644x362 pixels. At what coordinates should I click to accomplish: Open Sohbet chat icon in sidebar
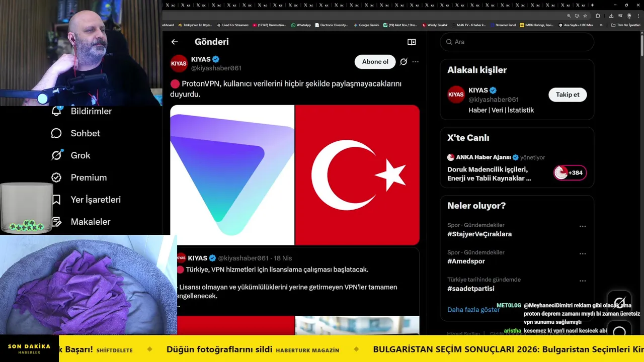tap(56, 133)
